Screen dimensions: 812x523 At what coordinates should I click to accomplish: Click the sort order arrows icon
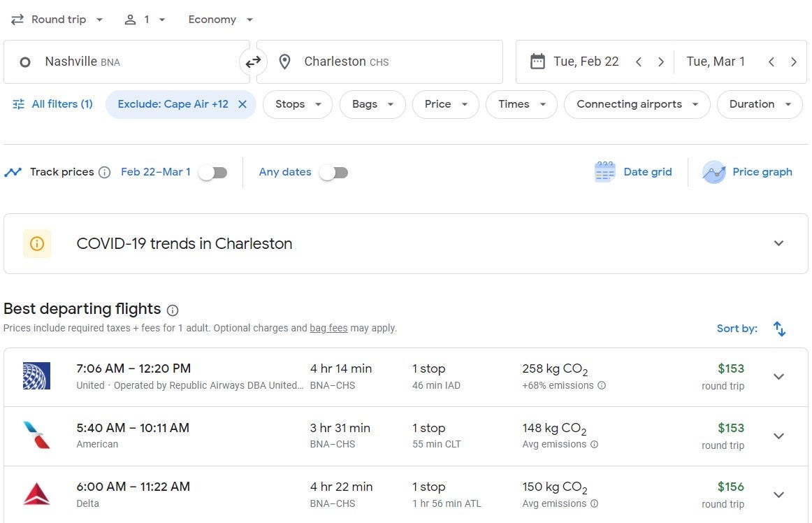coord(780,329)
